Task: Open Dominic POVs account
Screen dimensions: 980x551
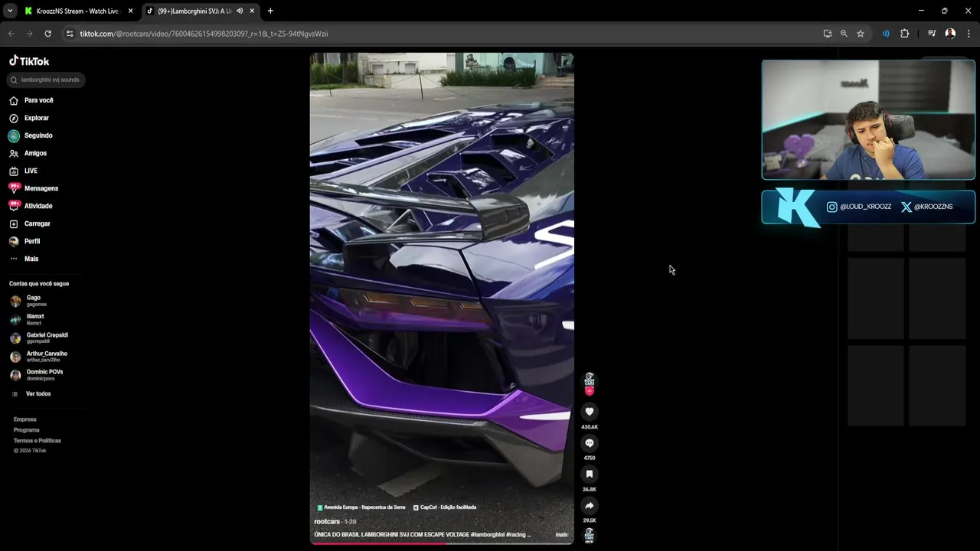Action: pos(37,375)
